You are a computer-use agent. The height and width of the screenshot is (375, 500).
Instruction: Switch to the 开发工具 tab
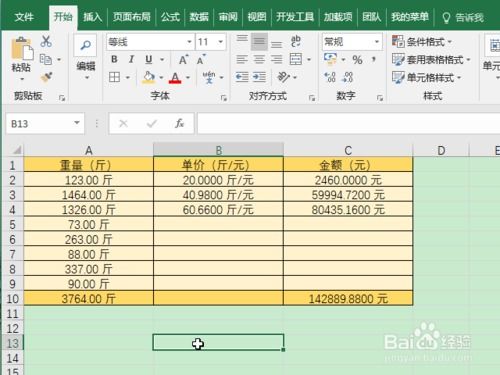pyautogui.click(x=295, y=17)
